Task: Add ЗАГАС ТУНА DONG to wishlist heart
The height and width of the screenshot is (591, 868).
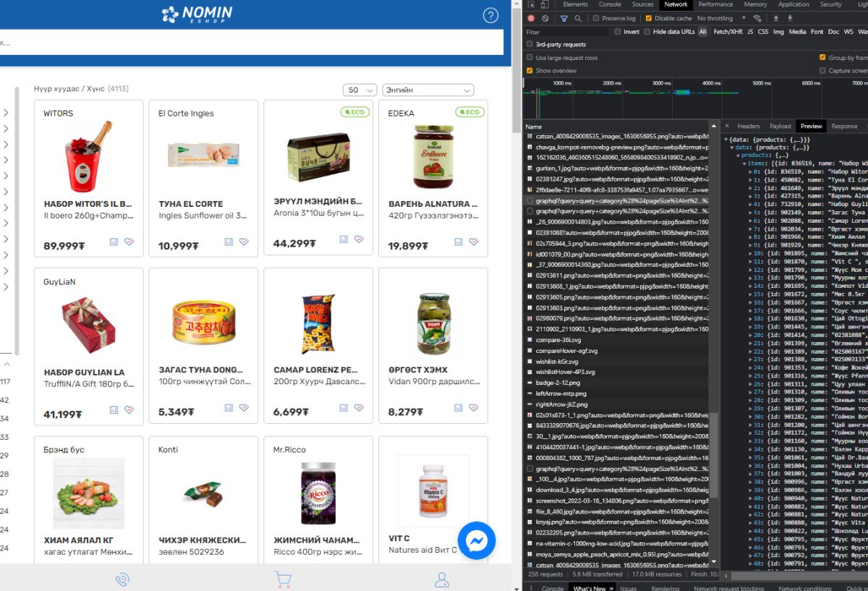Action: click(244, 409)
